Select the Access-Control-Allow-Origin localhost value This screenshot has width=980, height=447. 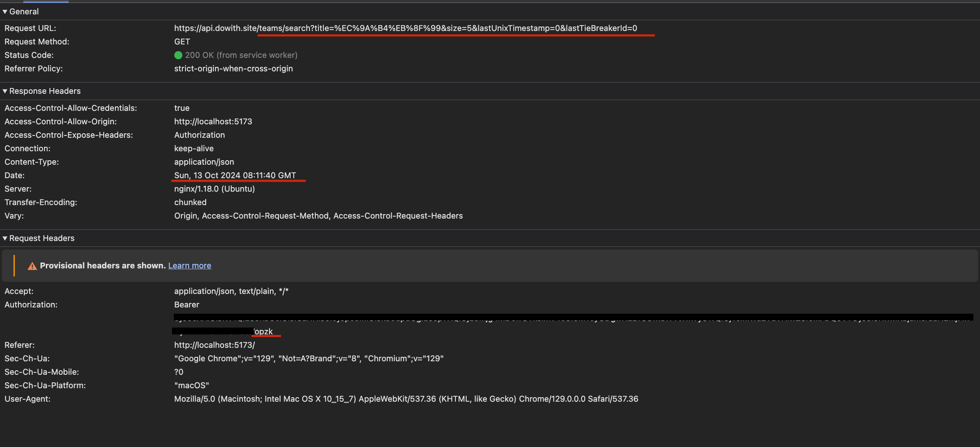coord(213,122)
